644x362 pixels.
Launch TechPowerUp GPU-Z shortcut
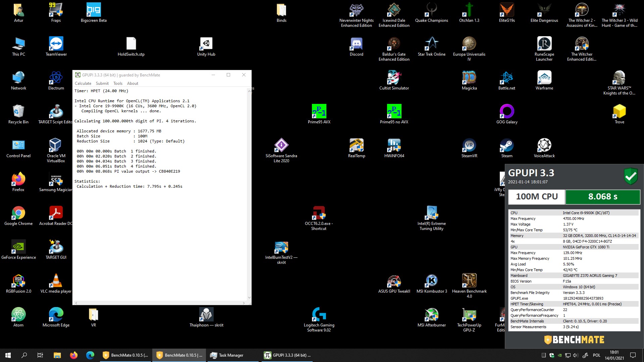point(469,320)
